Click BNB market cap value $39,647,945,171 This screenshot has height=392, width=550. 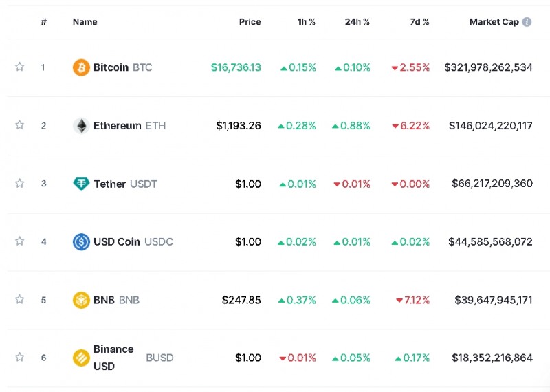(493, 300)
